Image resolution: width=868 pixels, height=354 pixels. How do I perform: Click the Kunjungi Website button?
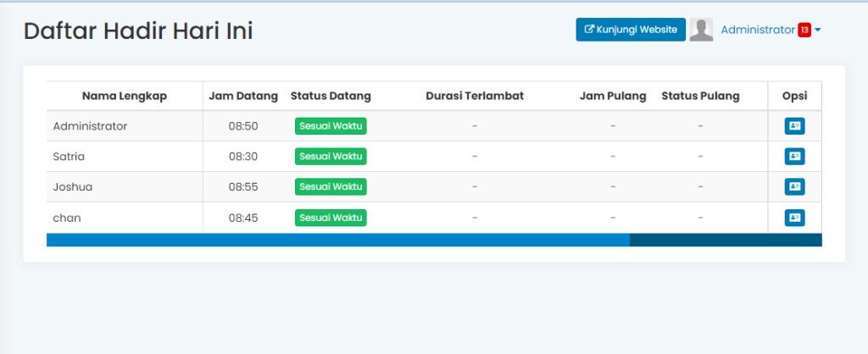[631, 30]
